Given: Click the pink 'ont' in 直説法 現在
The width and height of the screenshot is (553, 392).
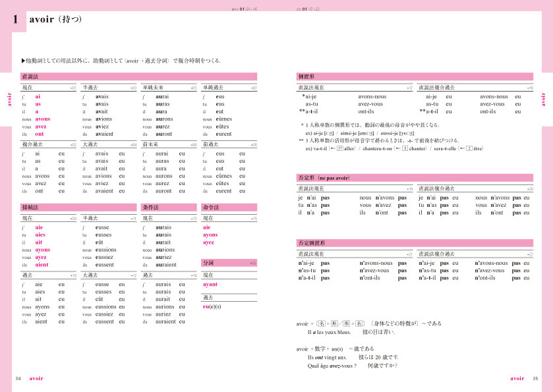Looking at the screenshot, I should (39, 134).
